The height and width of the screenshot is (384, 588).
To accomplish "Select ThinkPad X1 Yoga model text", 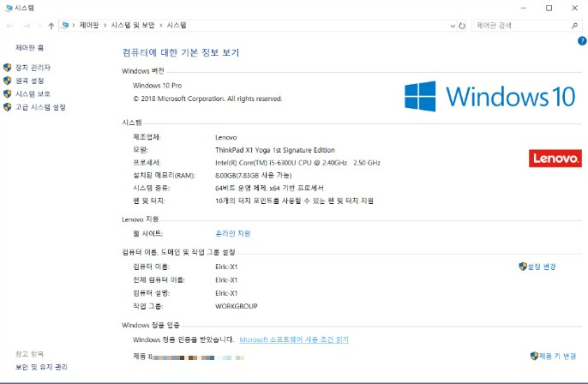I will point(275,150).
